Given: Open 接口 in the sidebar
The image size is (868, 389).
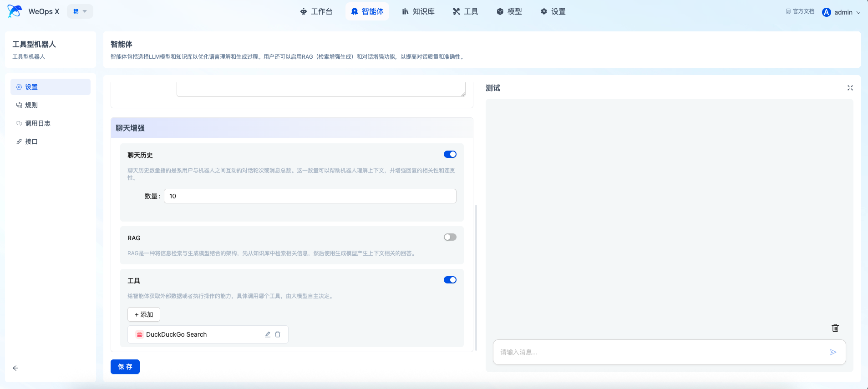Looking at the screenshot, I should [51, 141].
